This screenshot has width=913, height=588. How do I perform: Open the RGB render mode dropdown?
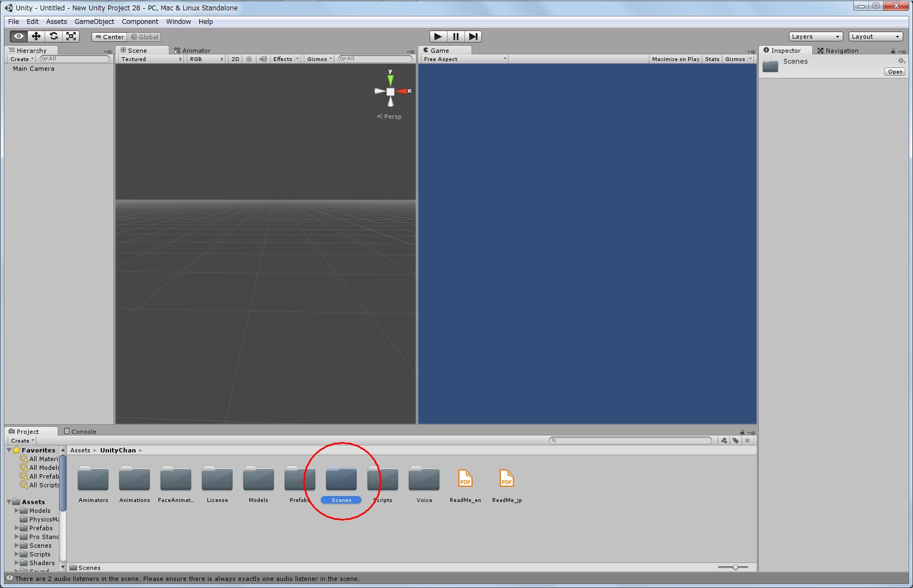pos(206,59)
